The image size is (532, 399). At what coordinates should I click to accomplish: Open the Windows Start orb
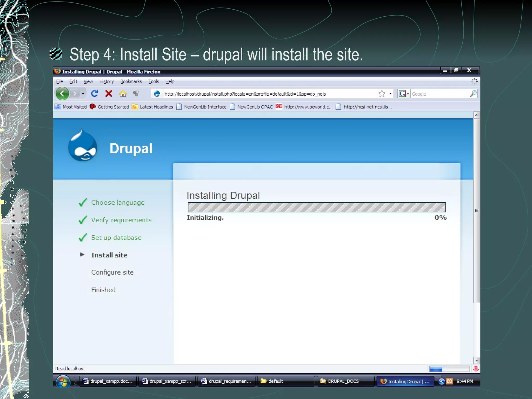(63, 381)
